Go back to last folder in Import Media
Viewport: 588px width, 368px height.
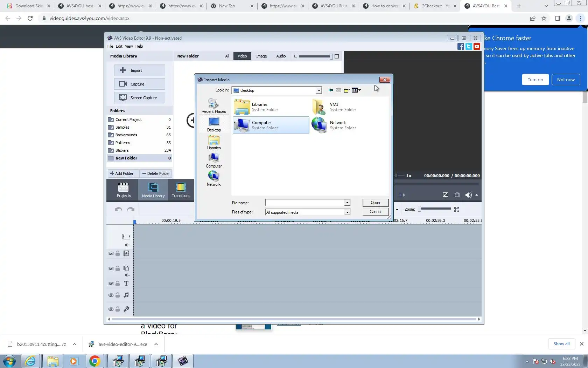[x=330, y=90]
